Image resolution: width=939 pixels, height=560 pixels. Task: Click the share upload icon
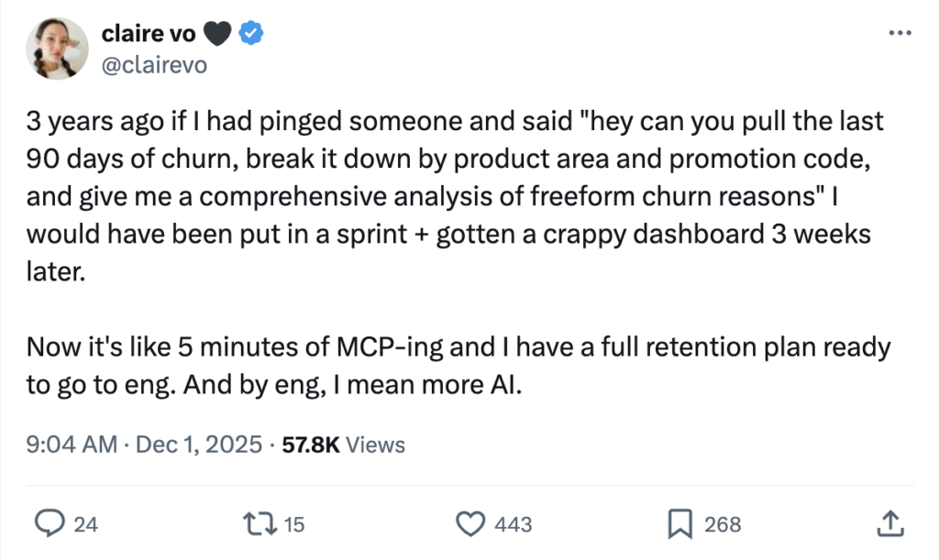pos(889,524)
